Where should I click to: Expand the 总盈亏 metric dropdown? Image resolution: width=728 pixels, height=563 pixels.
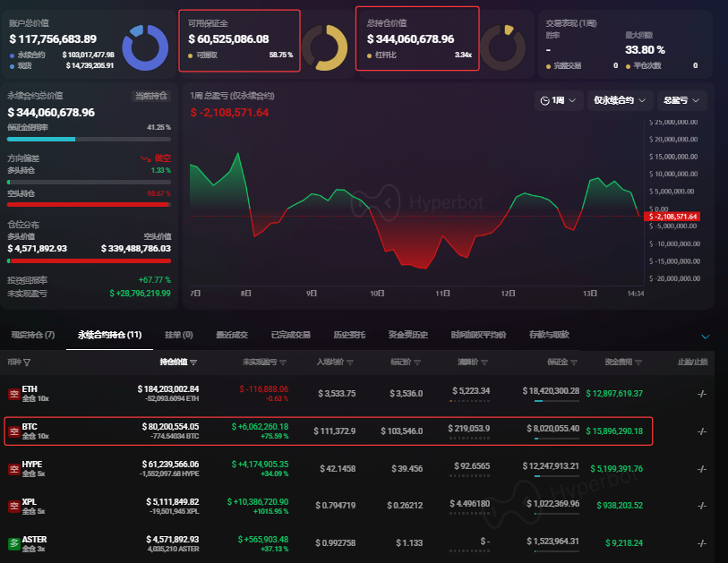pyautogui.click(x=681, y=100)
